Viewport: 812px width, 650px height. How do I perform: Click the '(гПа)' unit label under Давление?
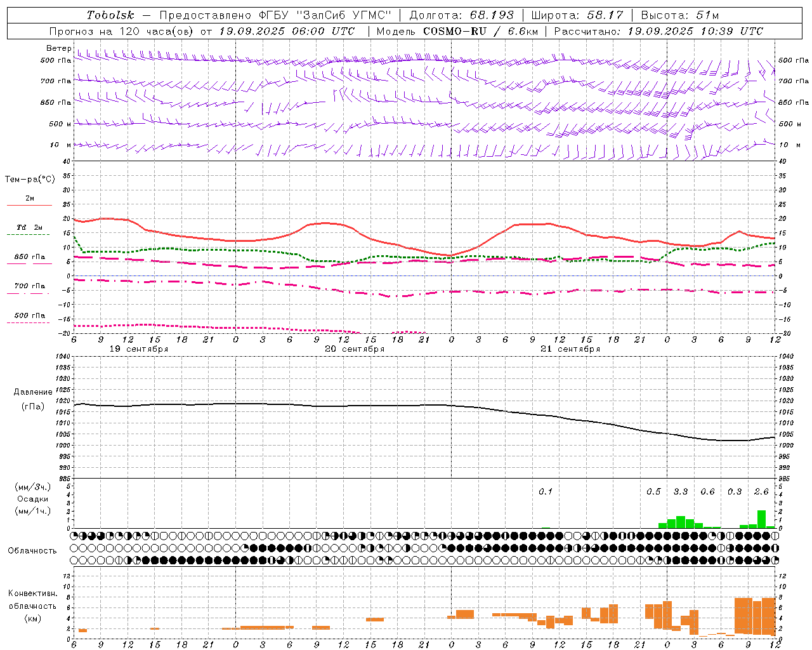33,406
